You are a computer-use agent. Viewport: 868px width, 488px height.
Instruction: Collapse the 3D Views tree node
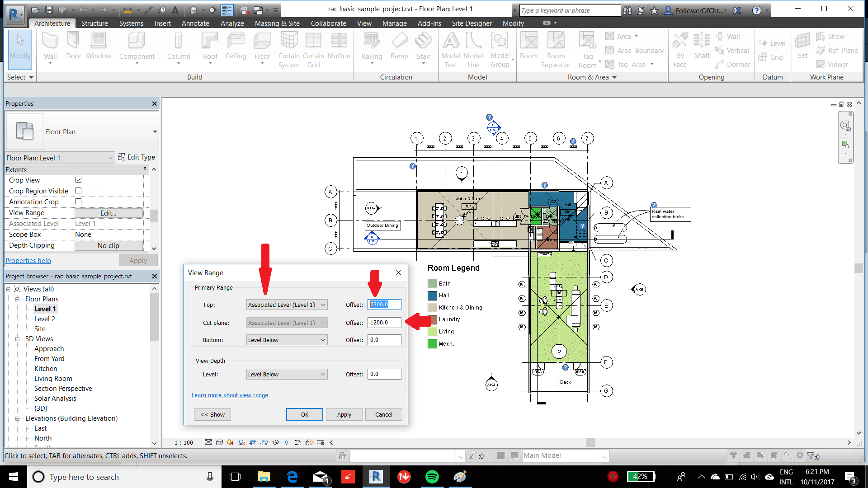pyautogui.click(x=17, y=339)
